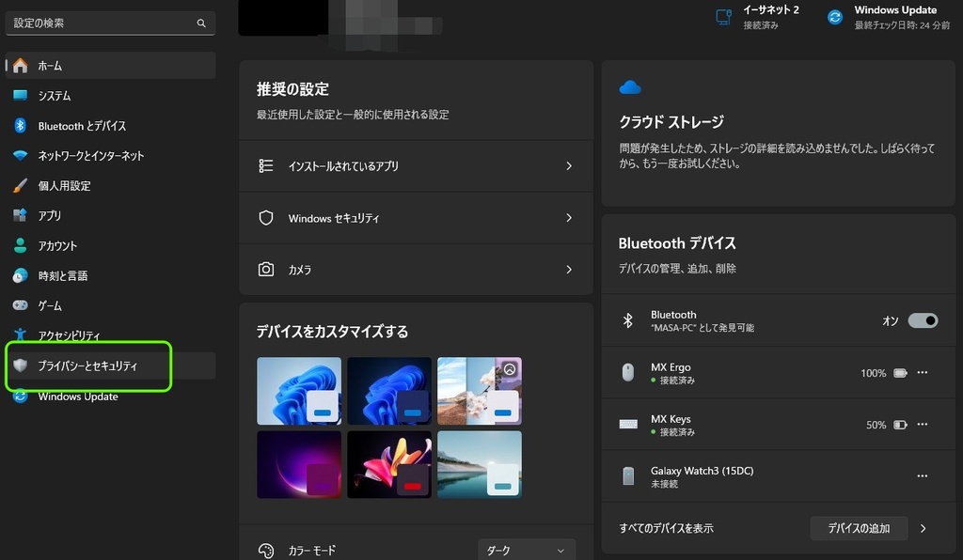Click "MASA-PC" として発見可能 text
Viewport: 963px width, 560px height.
703,328
